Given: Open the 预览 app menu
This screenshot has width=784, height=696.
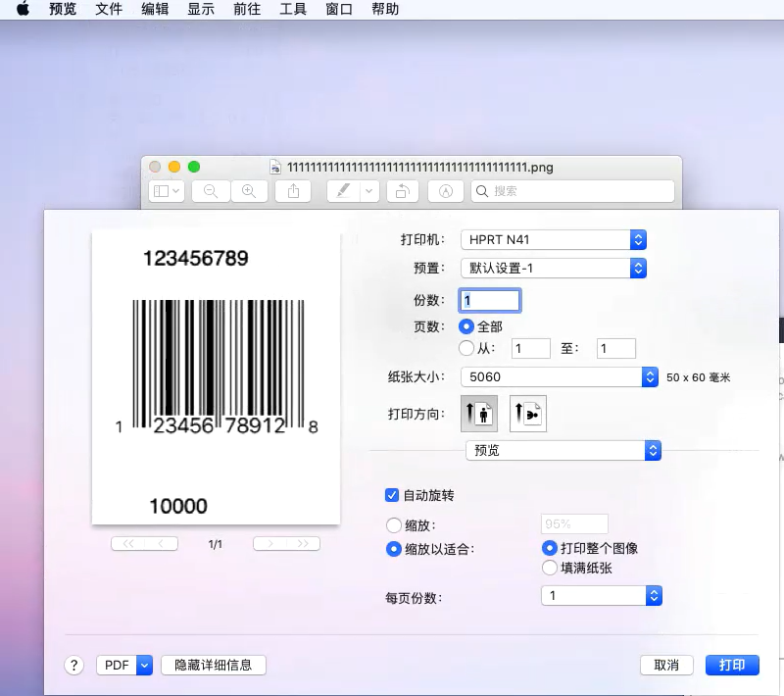Looking at the screenshot, I should pos(63,9).
